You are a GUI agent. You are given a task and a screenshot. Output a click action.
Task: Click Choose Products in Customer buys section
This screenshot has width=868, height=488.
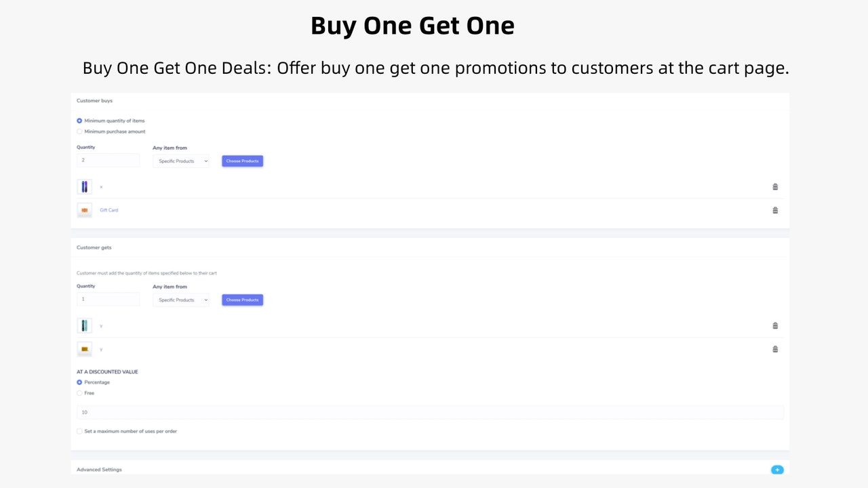(242, 161)
